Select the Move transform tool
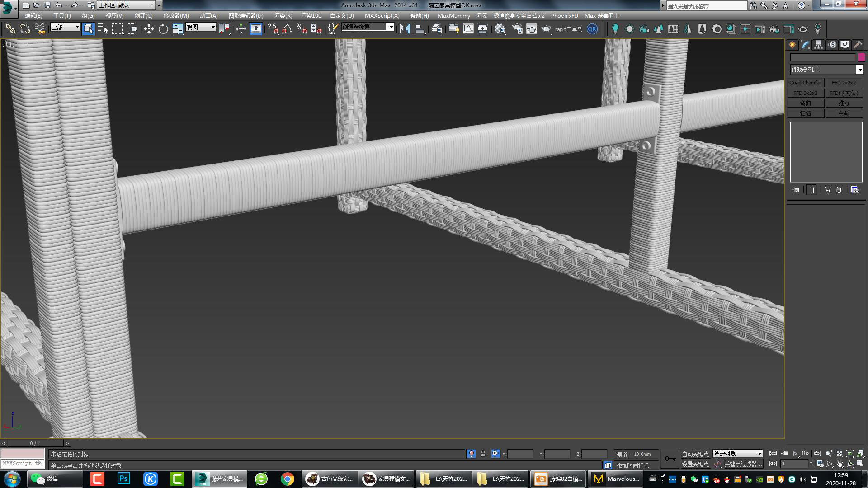Screen dimensions: 868x488 [x=148, y=29]
